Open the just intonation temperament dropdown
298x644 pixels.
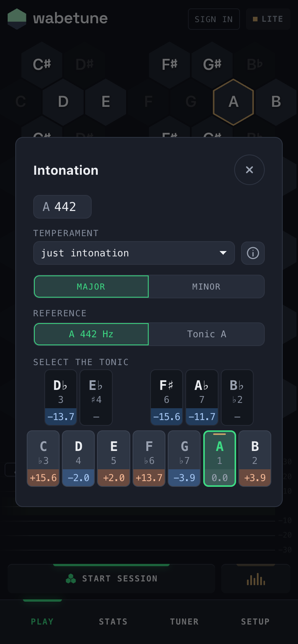click(134, 253)
